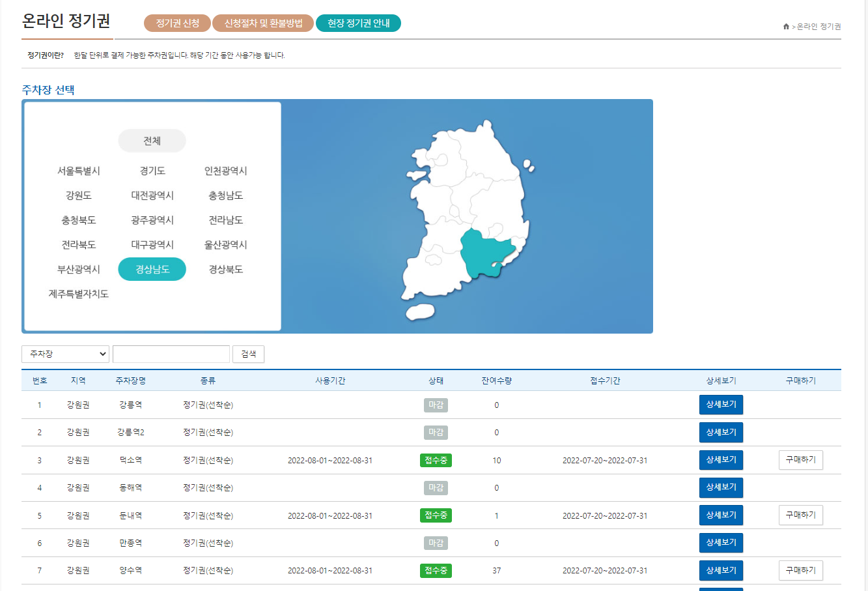Select 충청남도 region
The image size is (868, 591).
pyautogui.click(x=226, y=195)
